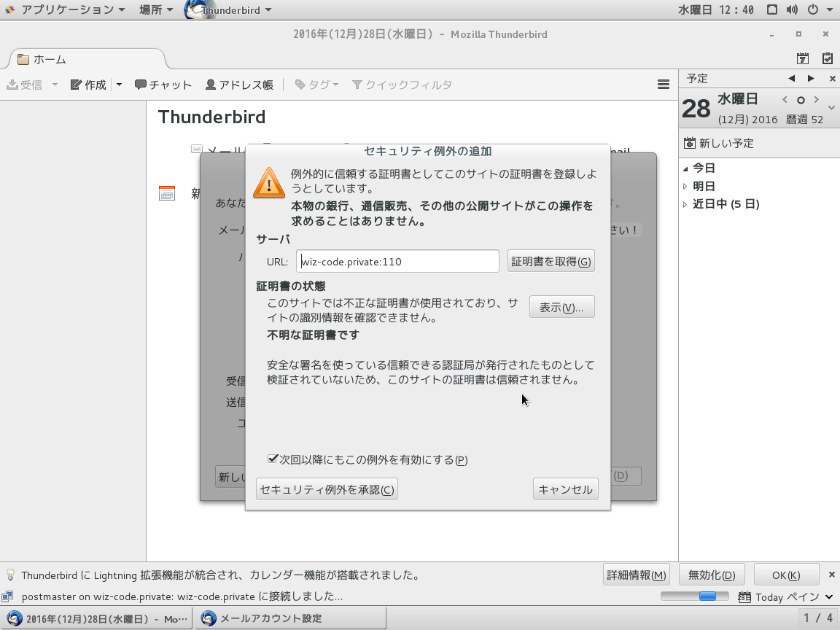
Task: Click the アドレス帳 address book toolbar button
Action: [239, 85]
